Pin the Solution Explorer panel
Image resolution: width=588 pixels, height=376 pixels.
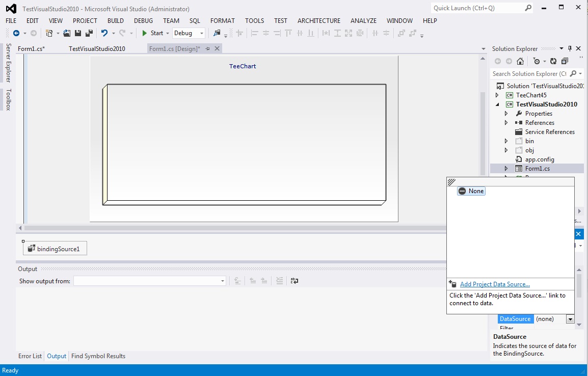pos(570,48)
